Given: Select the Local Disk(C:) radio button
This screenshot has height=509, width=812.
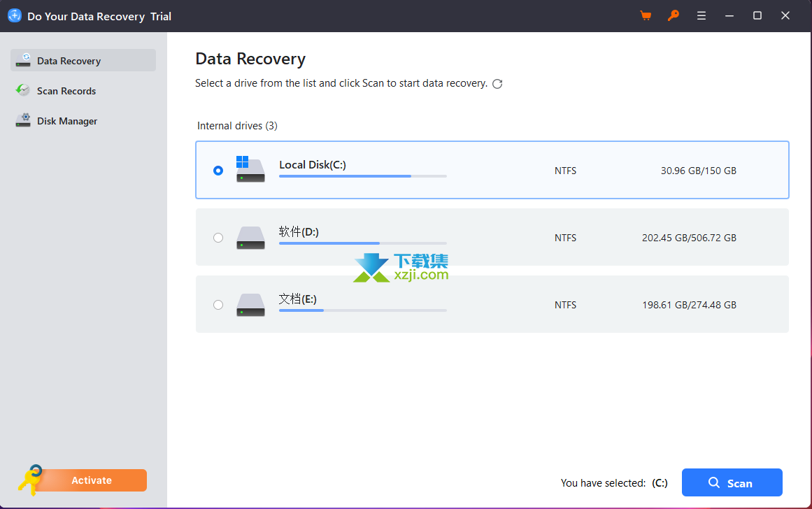Looking at the screenshot, I should tap(218, 171).
